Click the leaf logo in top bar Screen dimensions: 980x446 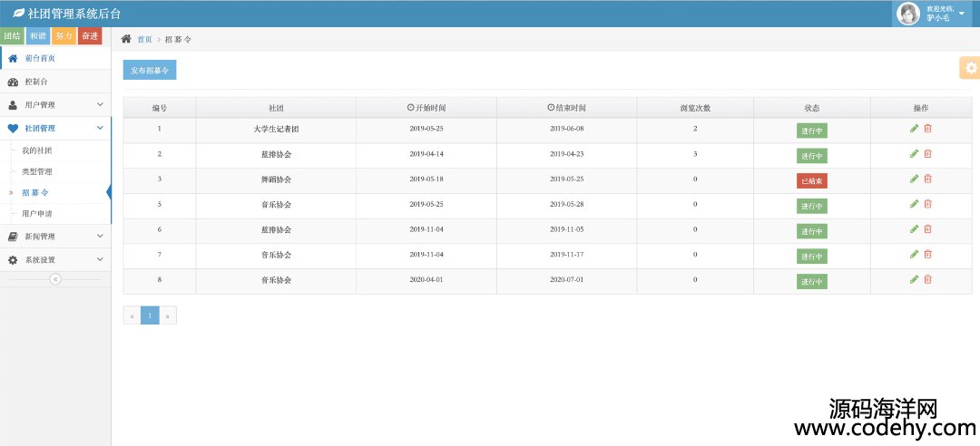coord(17,14)
